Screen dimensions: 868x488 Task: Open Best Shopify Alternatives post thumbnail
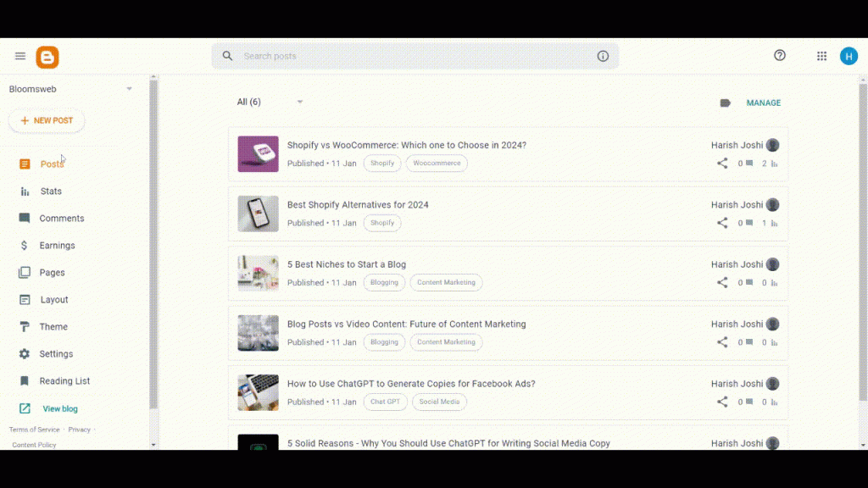258,213
